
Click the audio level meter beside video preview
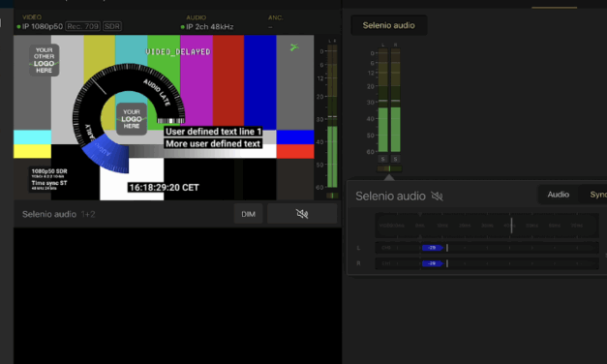[332, 116]
